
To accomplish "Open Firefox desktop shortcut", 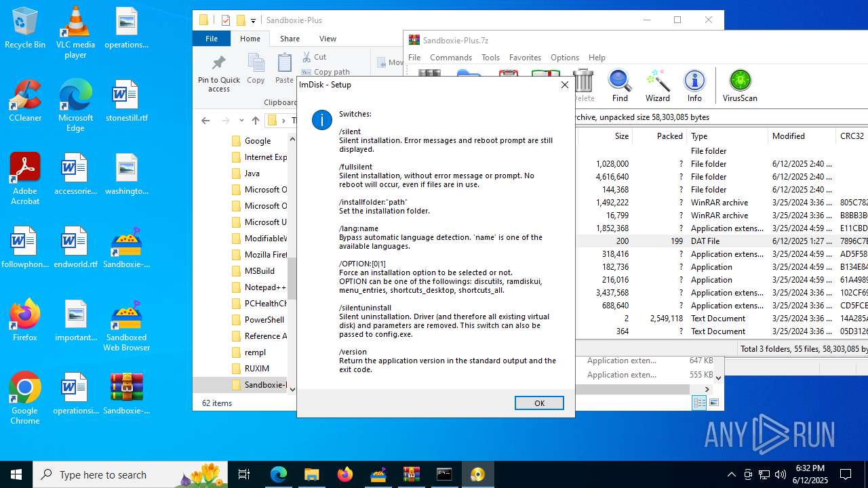I will 25,321.
